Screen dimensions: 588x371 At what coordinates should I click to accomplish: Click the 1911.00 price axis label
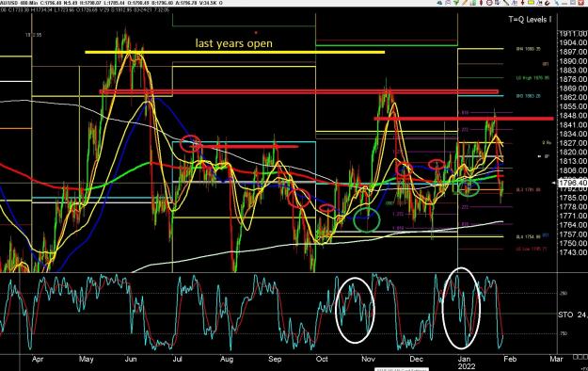click(573, 34)
